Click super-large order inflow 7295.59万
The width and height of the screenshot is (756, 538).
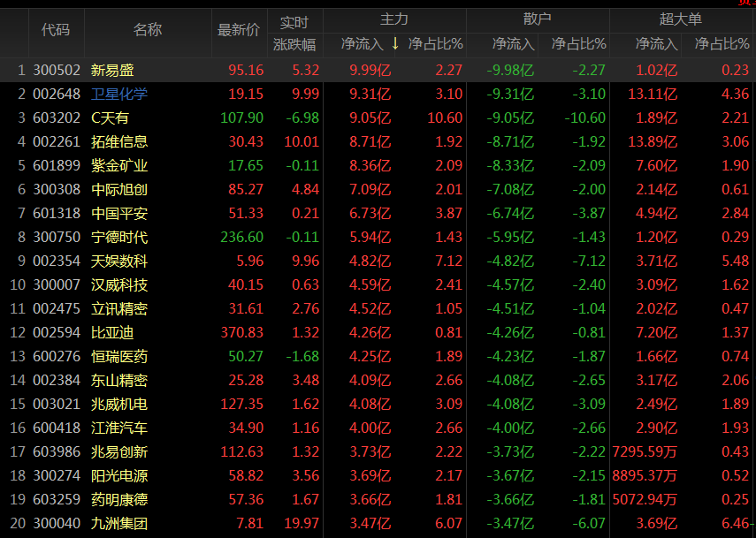point(645,451)
